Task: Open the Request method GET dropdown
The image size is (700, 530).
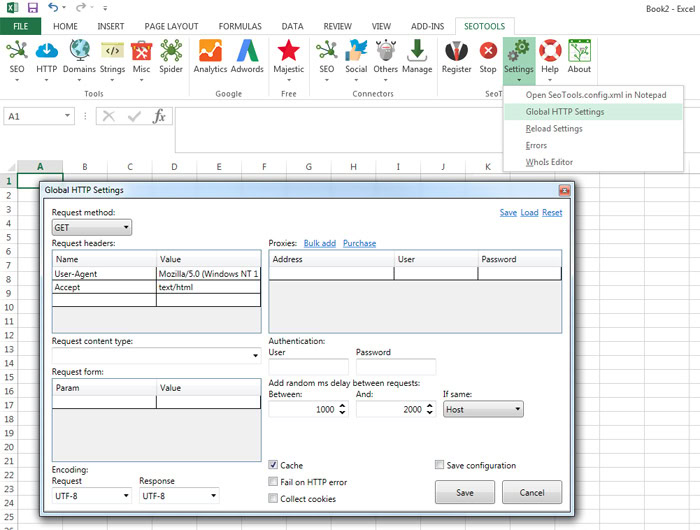Action: tap(91, 228)
